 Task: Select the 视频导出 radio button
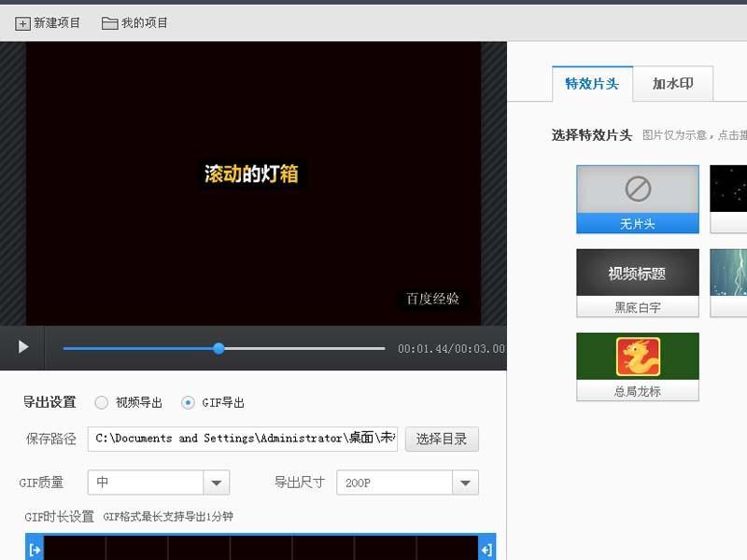tap(101, 402)
